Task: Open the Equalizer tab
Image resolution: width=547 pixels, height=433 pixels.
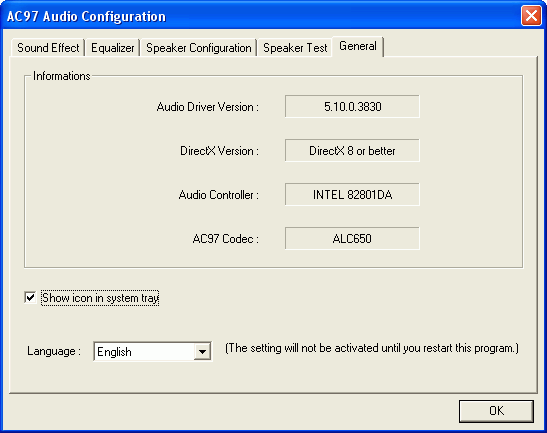Action: [112, 48]
